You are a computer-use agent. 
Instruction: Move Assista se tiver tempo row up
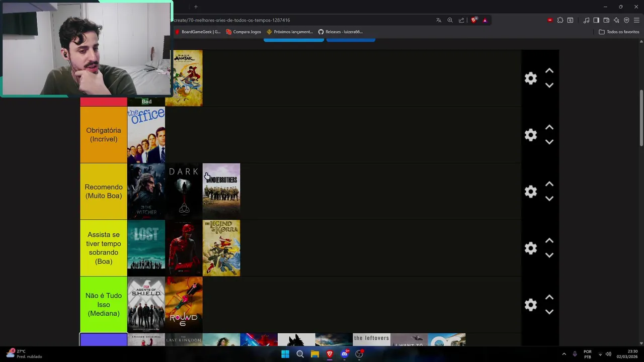tap(549, 241)
